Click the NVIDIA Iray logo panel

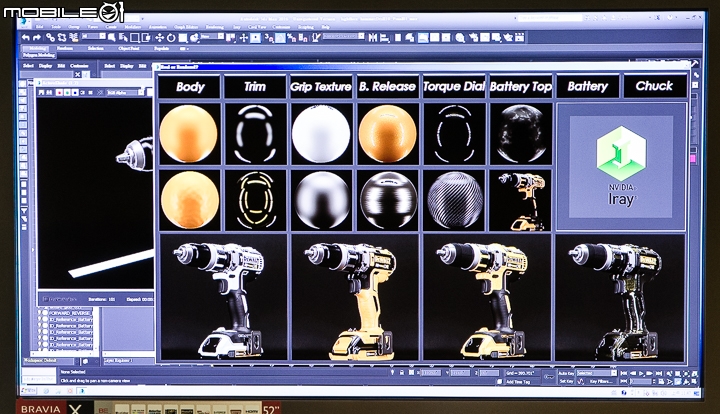point(621,167)
